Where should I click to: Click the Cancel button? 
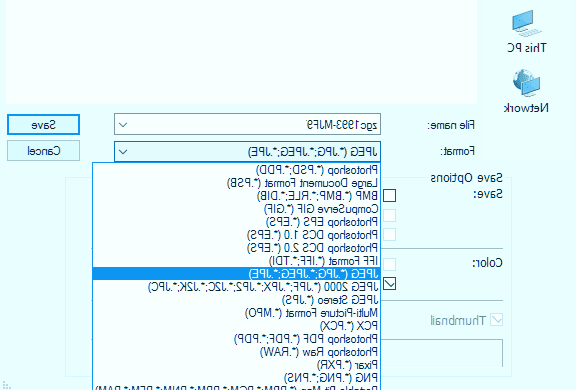coord(43,151)
